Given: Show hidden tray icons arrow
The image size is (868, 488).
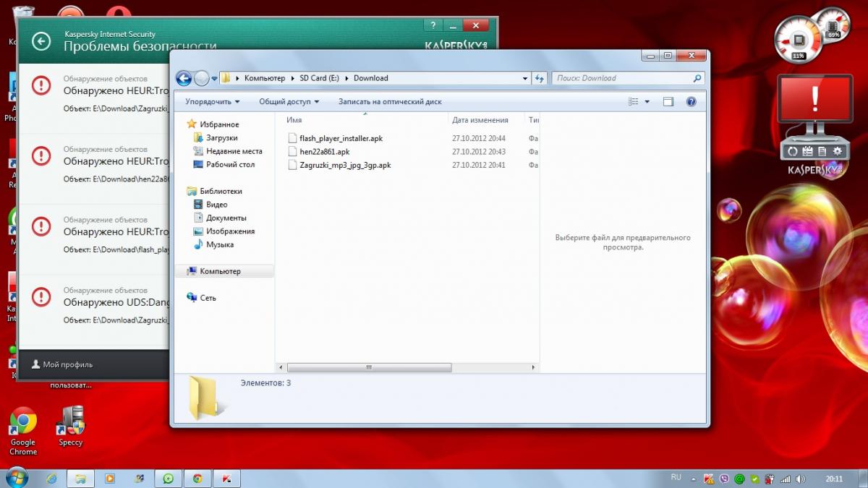Looking at the screenshot, I should click(x=693, y=479).
